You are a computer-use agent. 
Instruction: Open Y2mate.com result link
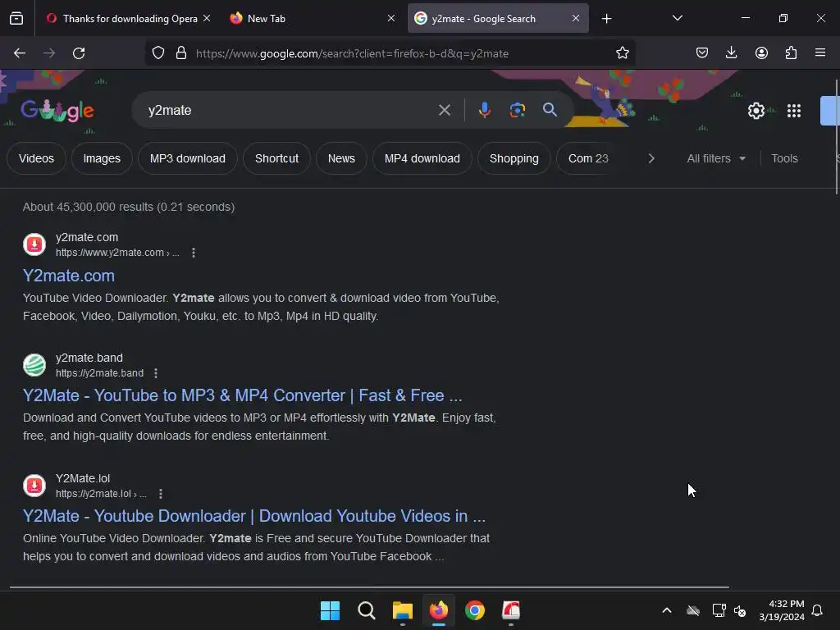pyautogui.click(x=69, y=276)
